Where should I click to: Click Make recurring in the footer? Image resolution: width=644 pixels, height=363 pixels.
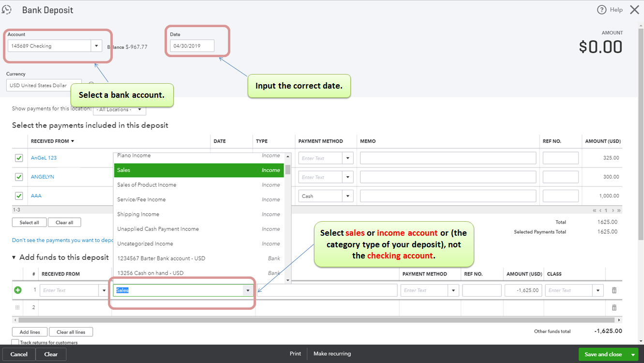[332, 354]
